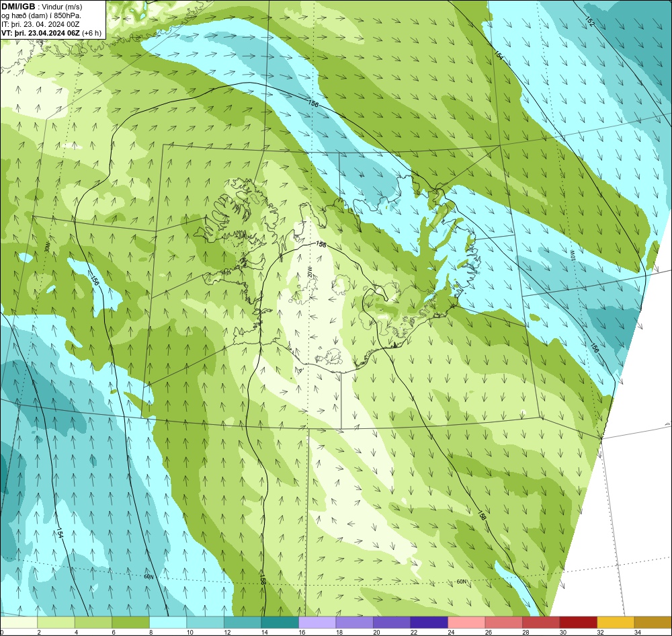Image resolution: width=672 pixels, height=636 pixels.
Task: Click the 22–24 m/s dark indigo legend swatch
Action: (429, 623)
